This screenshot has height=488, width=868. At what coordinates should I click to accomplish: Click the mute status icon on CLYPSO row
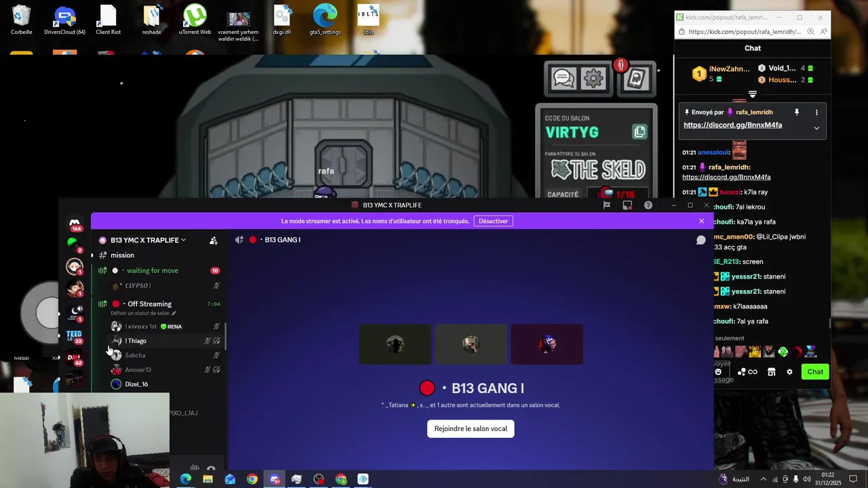tap(216, 286)
